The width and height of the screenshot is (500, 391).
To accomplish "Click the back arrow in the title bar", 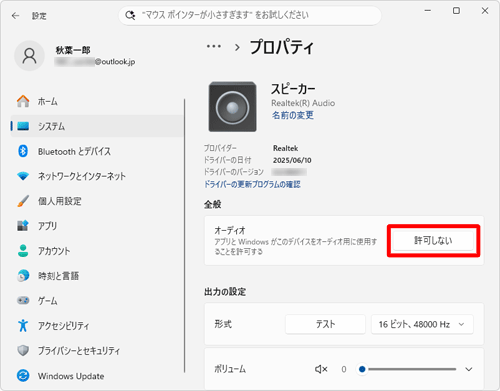I will click(x=15, y=16).
